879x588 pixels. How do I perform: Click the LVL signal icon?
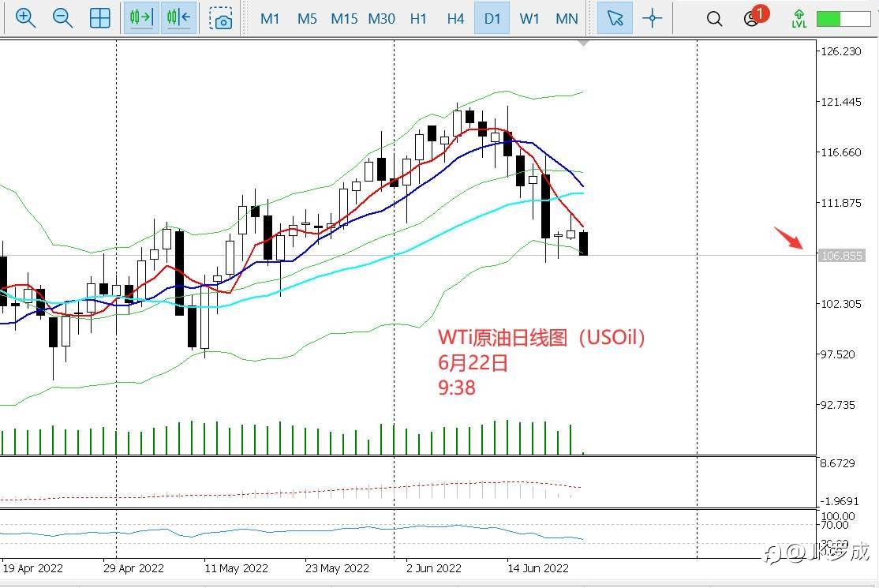coord(799,18)
